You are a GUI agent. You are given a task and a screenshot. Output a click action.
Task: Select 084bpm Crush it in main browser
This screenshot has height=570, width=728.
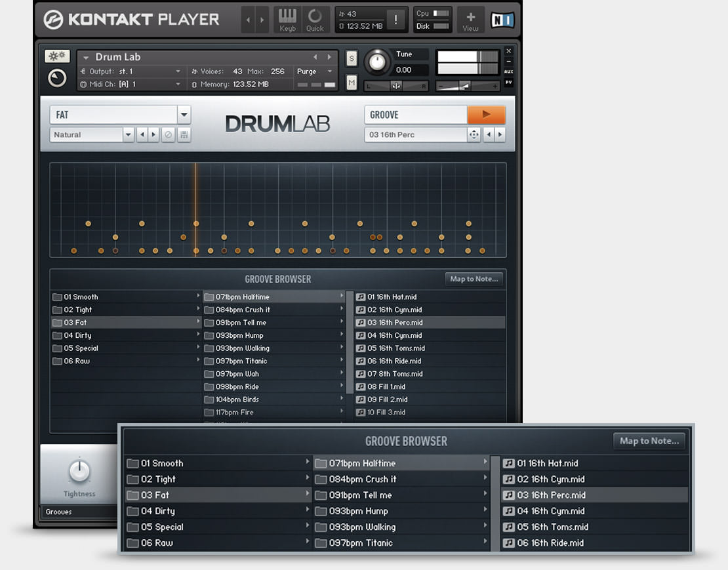(274, 310)
